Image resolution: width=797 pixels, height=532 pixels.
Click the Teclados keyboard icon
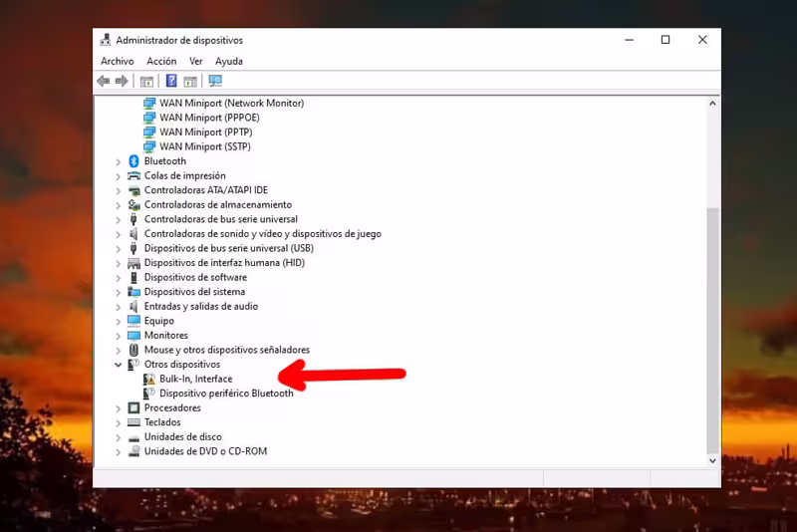click(133, 422)
